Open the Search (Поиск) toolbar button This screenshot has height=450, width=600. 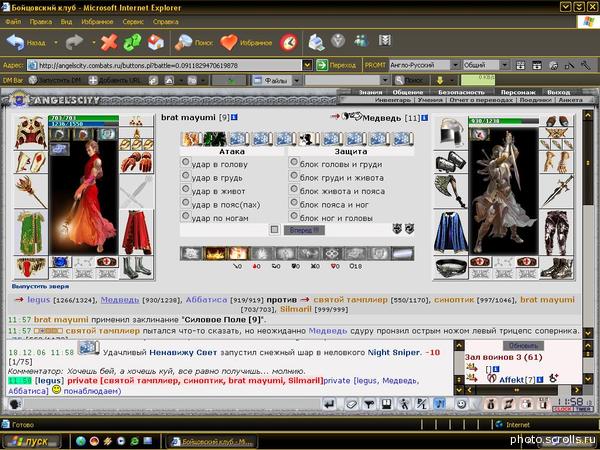click(x=194, y=42)
